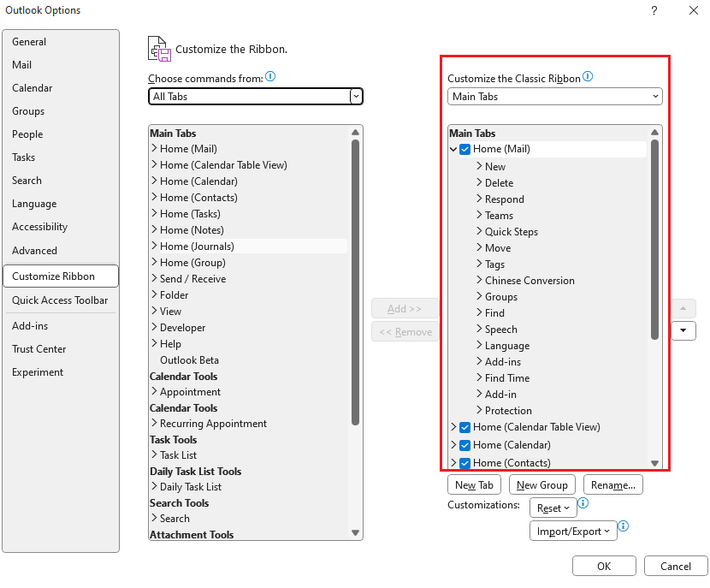The image size is (710, 588).
Task: Select the Folder tab in left list
Action: pyautogui.click(x=174, y=295)
